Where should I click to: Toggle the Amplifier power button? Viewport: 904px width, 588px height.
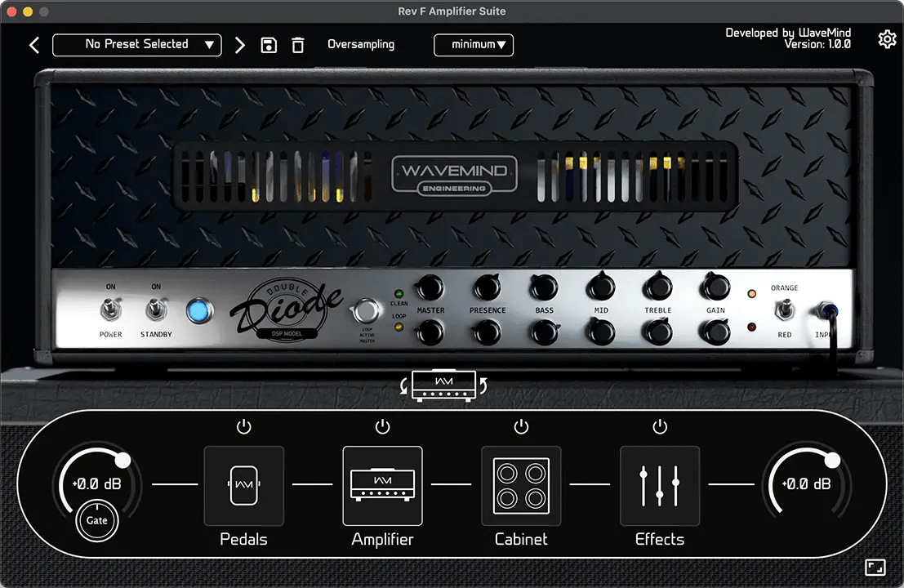(382, 426)
